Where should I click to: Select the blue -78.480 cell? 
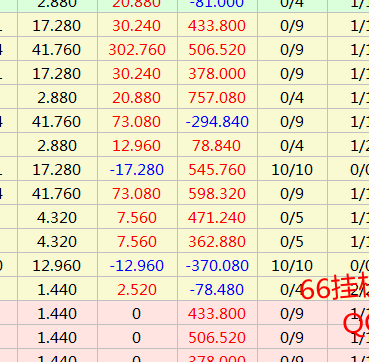pyautogui.click(x=217, y=290)
